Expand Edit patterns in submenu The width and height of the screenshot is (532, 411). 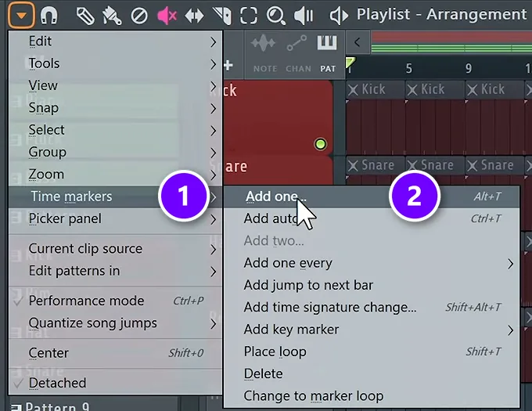point(115,271)
